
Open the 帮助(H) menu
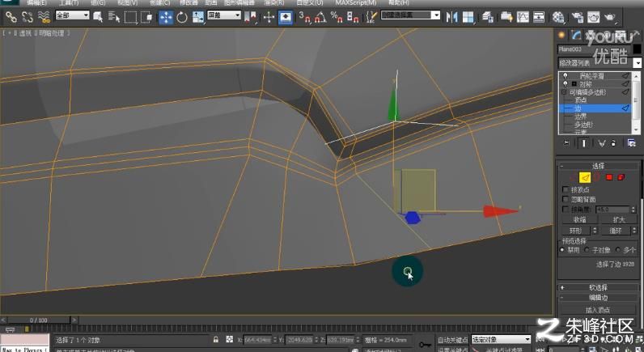coord(398,3)
